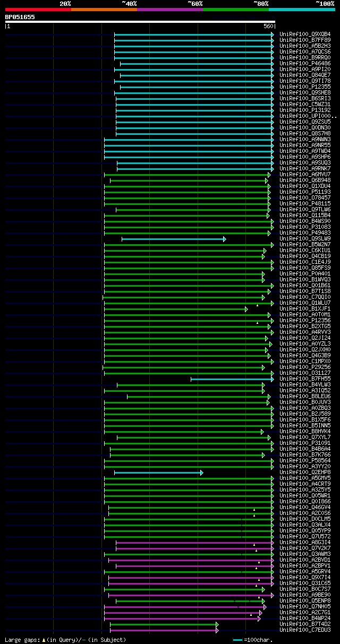Select the UniRef100_A4RVV3 label
Viewport: 340px width, 644px height.
(305, 332)
